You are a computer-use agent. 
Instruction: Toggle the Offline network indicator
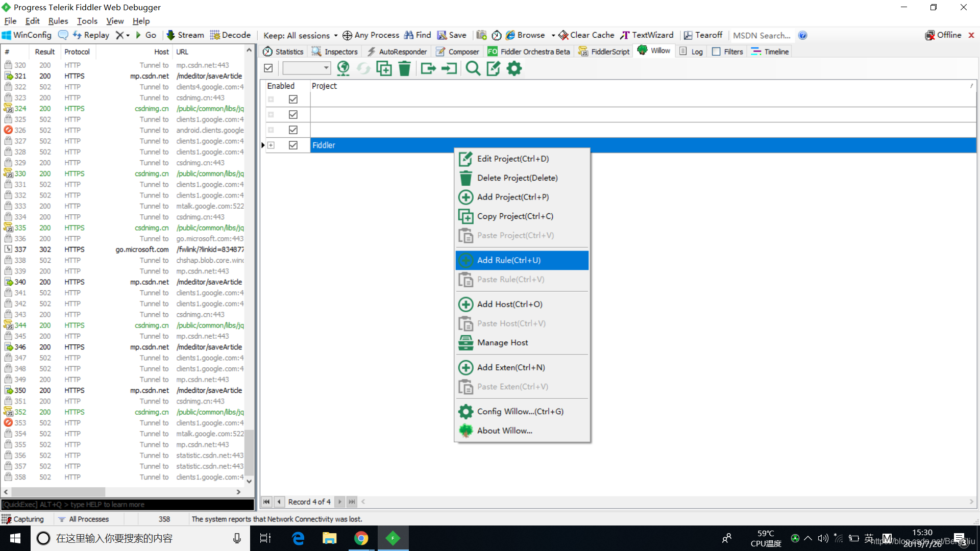click(943, 35)
